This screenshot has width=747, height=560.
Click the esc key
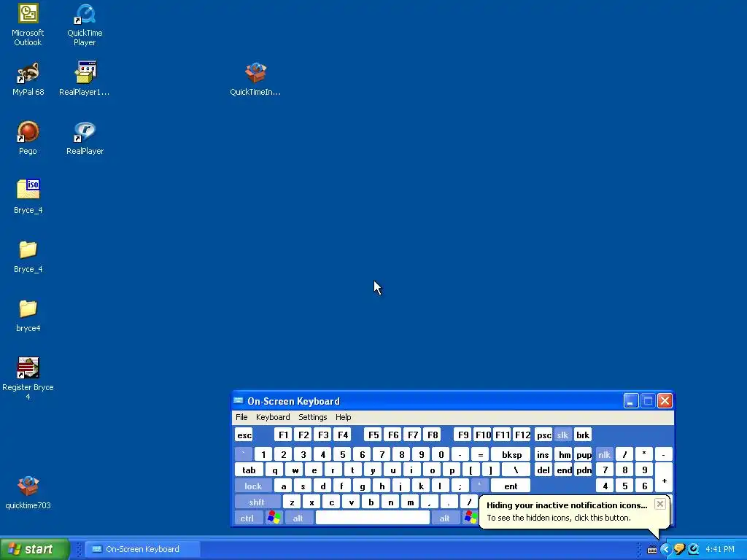(244, 435)
